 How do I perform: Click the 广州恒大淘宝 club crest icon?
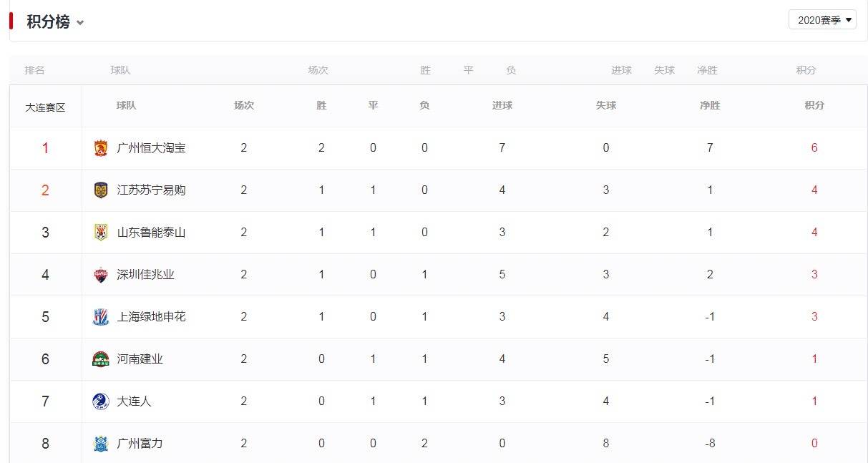[x=99, y=147]
